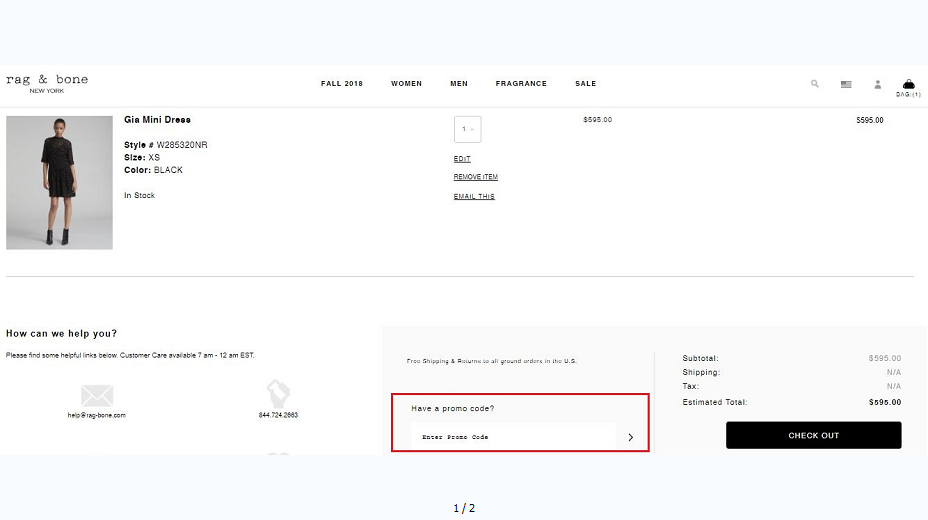Viewport: 928px width, 520px height.
Task: Open SALE menu
Action: [x=585, y=83]
